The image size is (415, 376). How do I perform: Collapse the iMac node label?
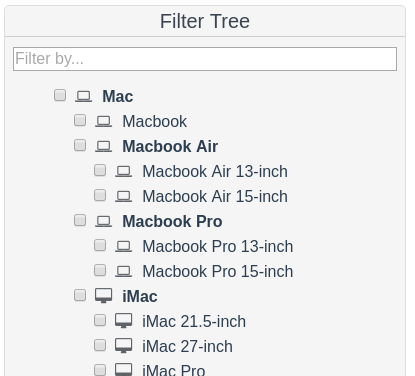tap(140, 296)
